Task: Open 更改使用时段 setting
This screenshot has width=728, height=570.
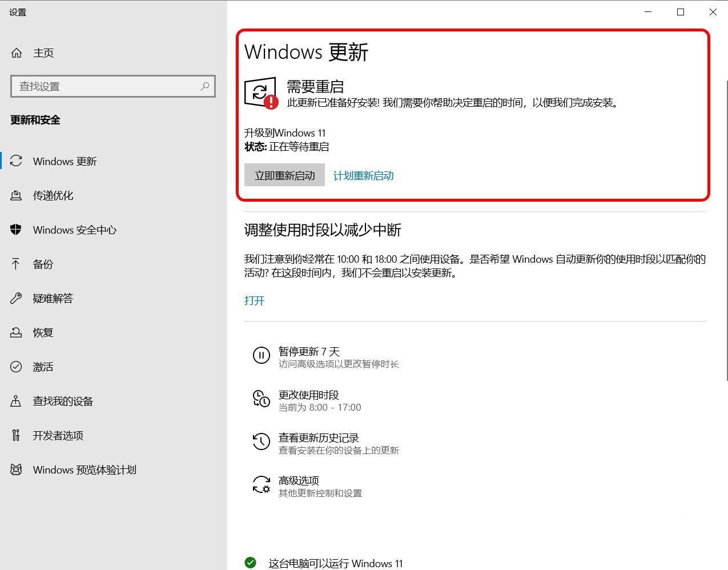Action: [x=309, y=395]
